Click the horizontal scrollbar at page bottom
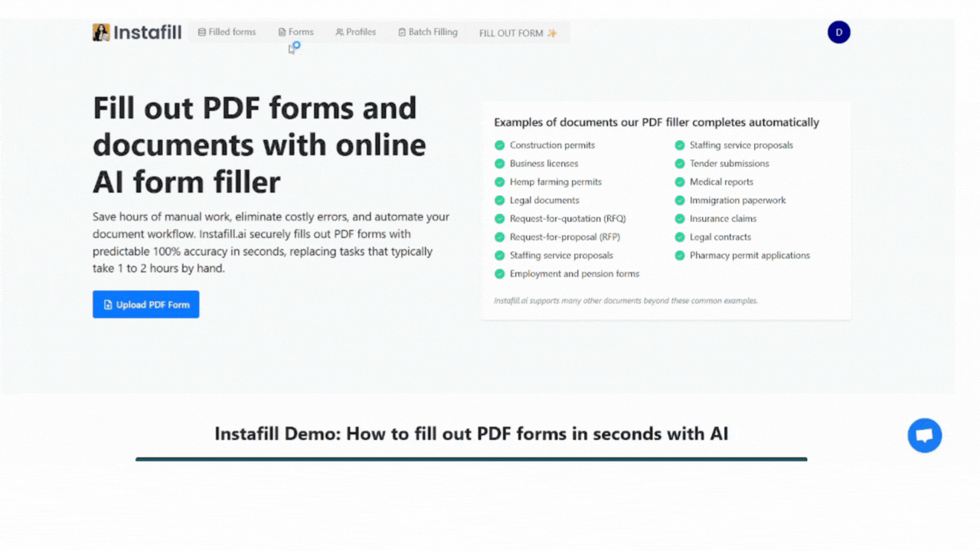This screenshot has width=980, height=551. (x=490, y=546)
